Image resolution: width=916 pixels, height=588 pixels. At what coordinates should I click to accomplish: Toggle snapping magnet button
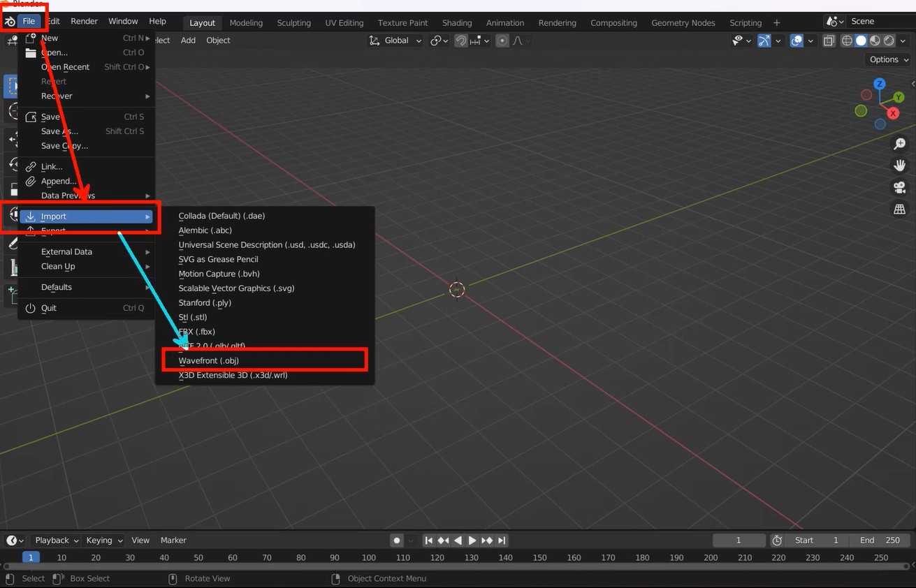tap(461, 41)
